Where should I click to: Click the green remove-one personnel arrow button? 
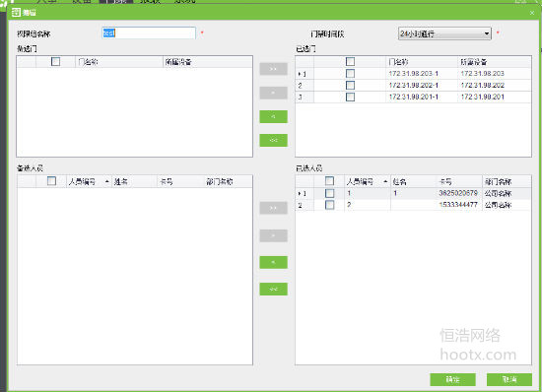coord(273,263)
